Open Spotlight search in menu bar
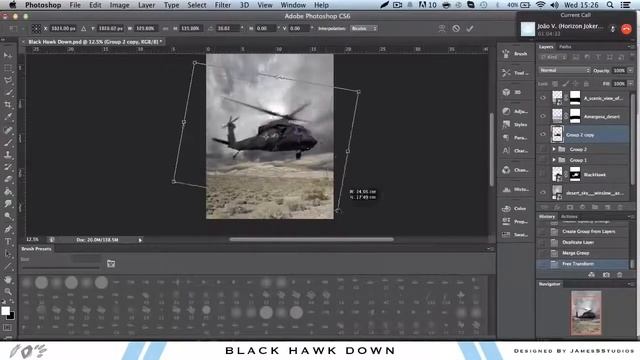 [610, 5]
